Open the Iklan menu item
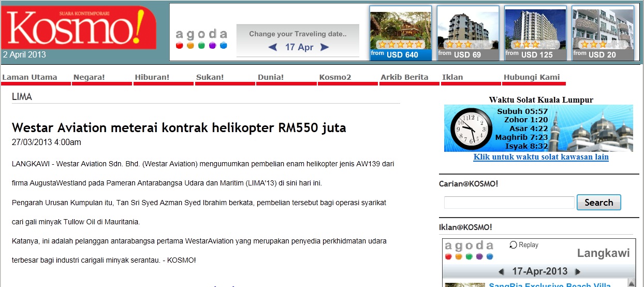Viewport: 644px width, 287px height. click(x=452, y=78)
